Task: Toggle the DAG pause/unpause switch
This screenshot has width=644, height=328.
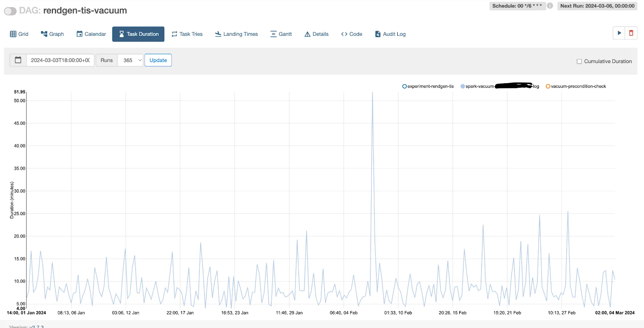Action: tap(10, 11)
